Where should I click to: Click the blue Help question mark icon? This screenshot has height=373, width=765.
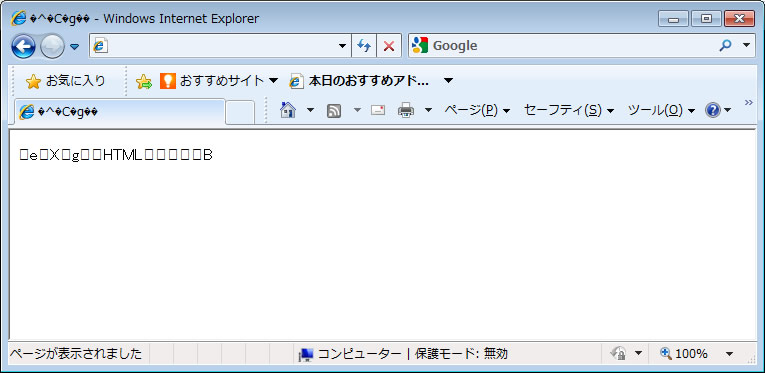coord(713,111)
